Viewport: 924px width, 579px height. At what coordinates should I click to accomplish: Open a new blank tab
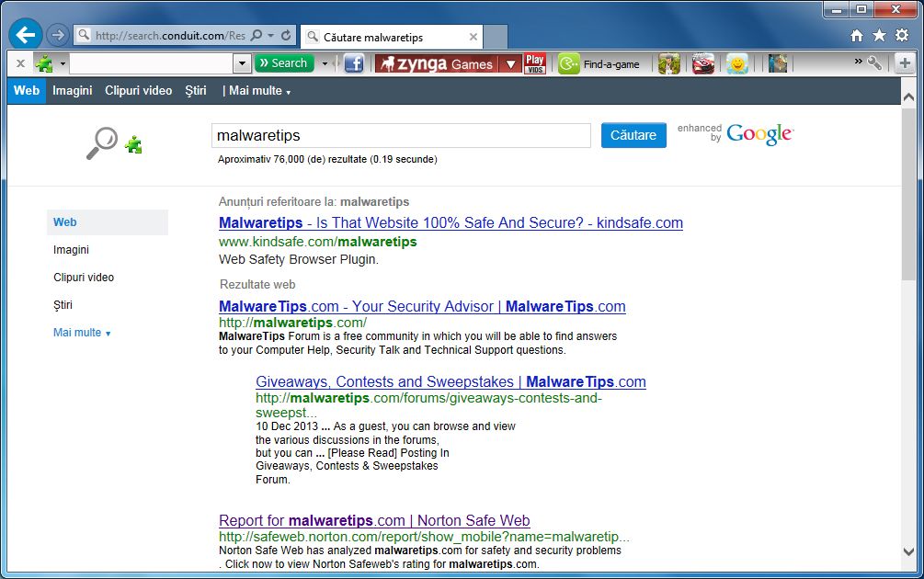coord(496,37)
